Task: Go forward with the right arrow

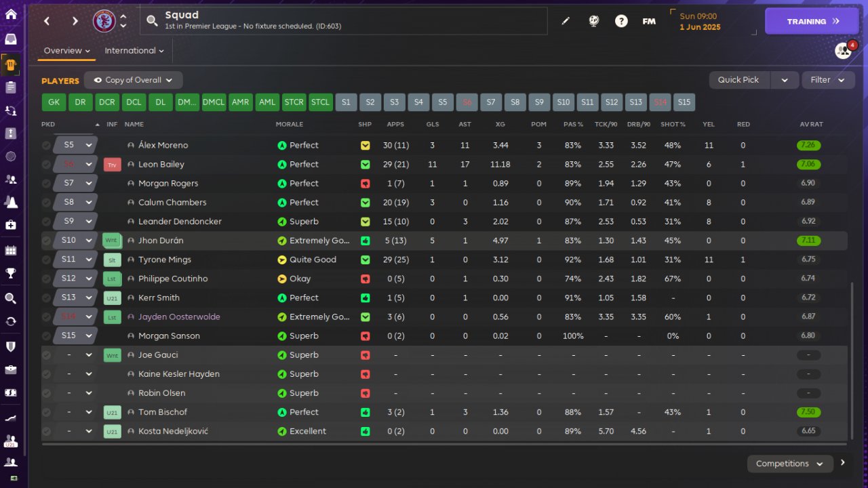Action: tap(75, 21)
